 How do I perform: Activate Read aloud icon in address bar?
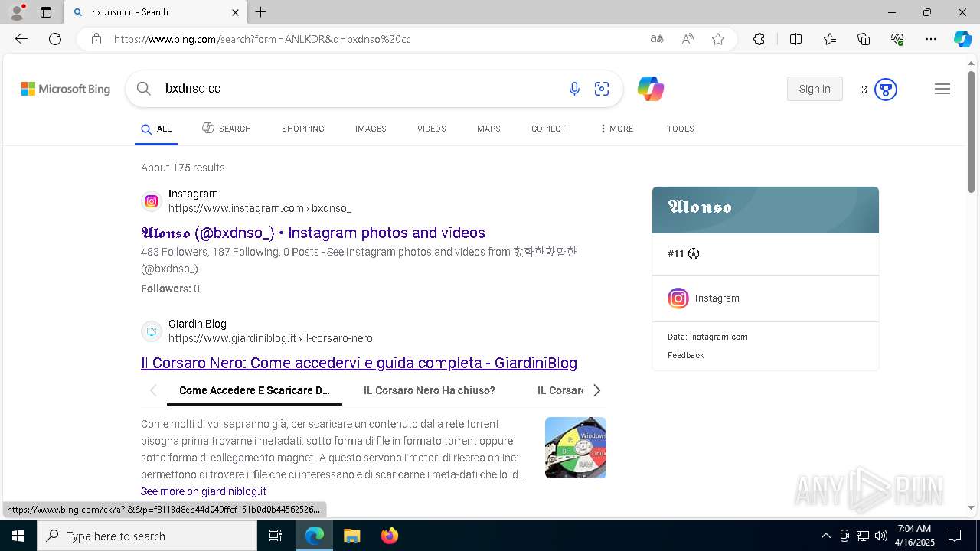click(x=688, y=39)
